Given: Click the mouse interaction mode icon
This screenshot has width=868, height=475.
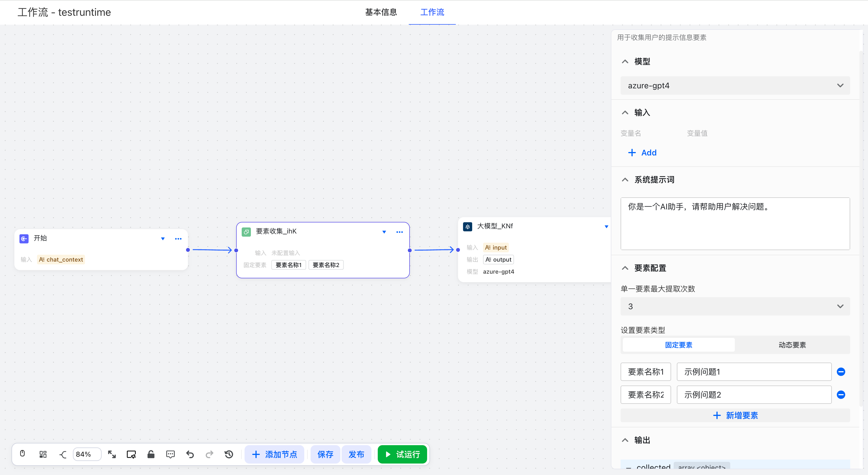Looking at the screenshot, I should 22,454.
